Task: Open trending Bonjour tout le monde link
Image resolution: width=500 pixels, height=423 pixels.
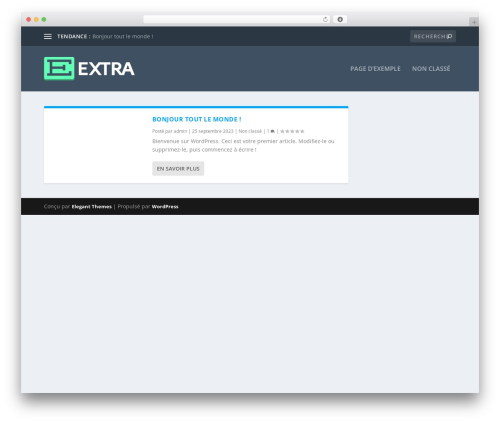Action: click(x=123, y=36)
